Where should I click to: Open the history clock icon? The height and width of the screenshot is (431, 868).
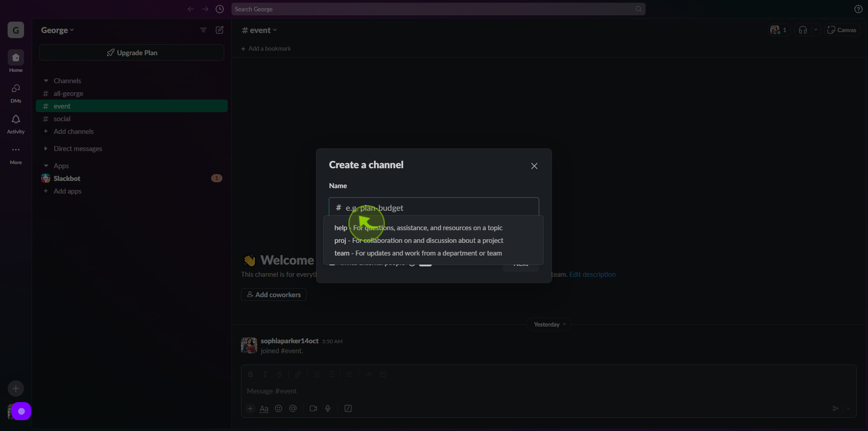(x=220, y=9)
